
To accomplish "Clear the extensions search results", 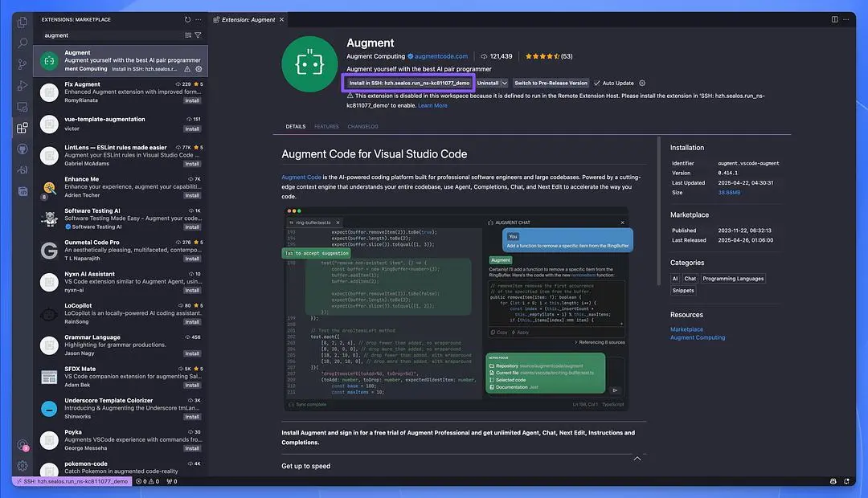I will tap(188, 35).
